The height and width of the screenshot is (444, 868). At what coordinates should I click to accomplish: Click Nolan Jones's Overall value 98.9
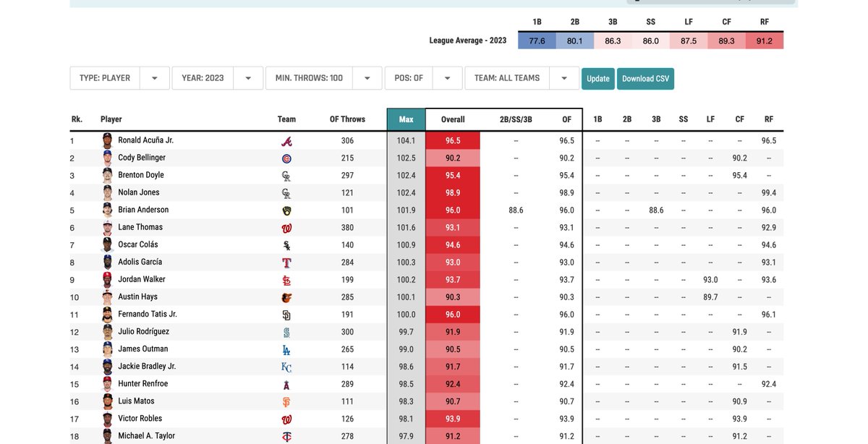tap(453, 193)
